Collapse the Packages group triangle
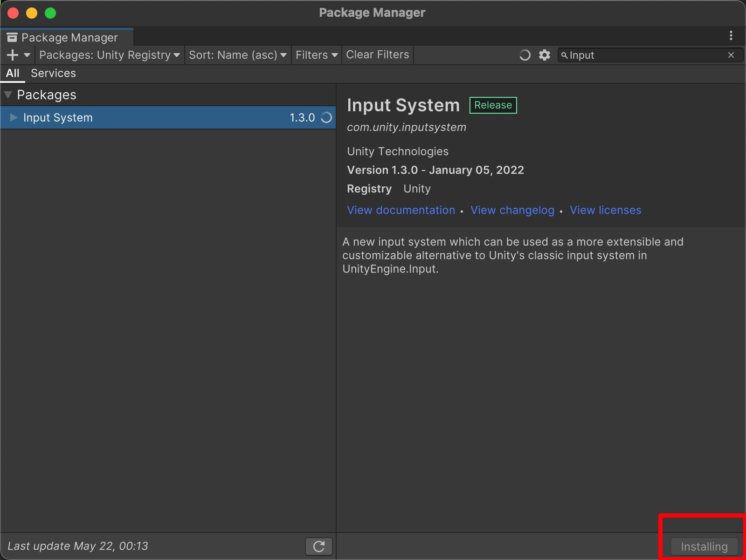The image size is (746, 560). coord(8,95)
